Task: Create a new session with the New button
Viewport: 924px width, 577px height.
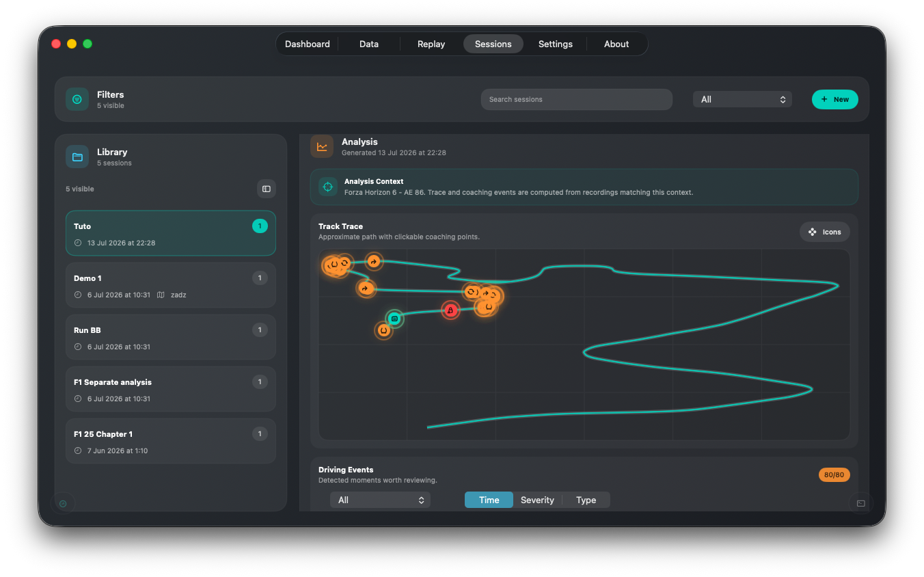Action: point(835,99)
